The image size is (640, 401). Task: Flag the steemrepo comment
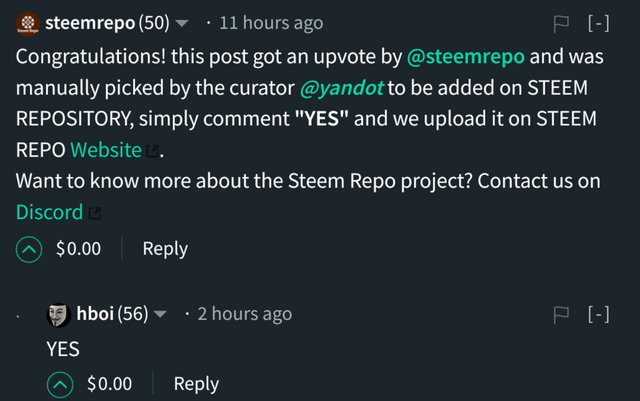(x=561, y=24)
